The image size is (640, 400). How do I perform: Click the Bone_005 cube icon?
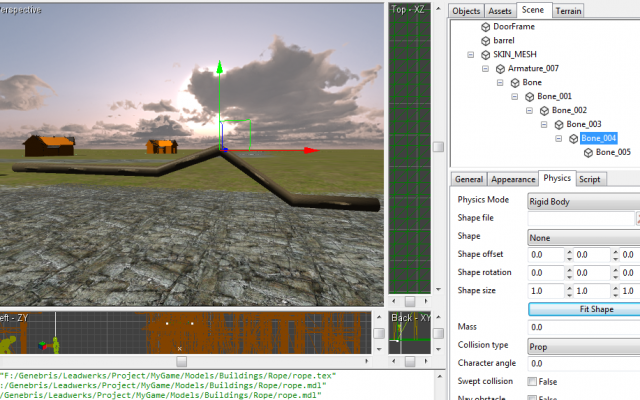coord(588,152)
